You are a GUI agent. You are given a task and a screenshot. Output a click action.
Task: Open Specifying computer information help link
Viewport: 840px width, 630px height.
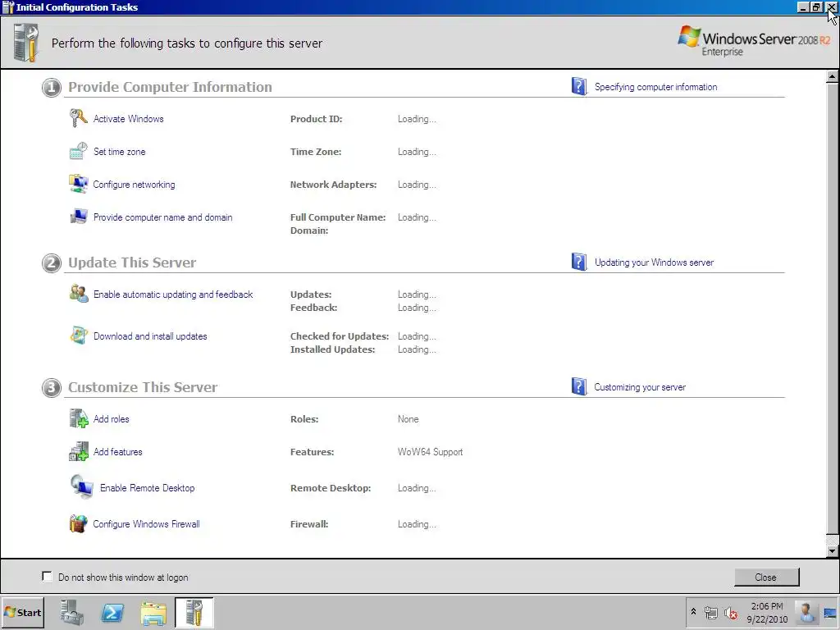point(655,87)
